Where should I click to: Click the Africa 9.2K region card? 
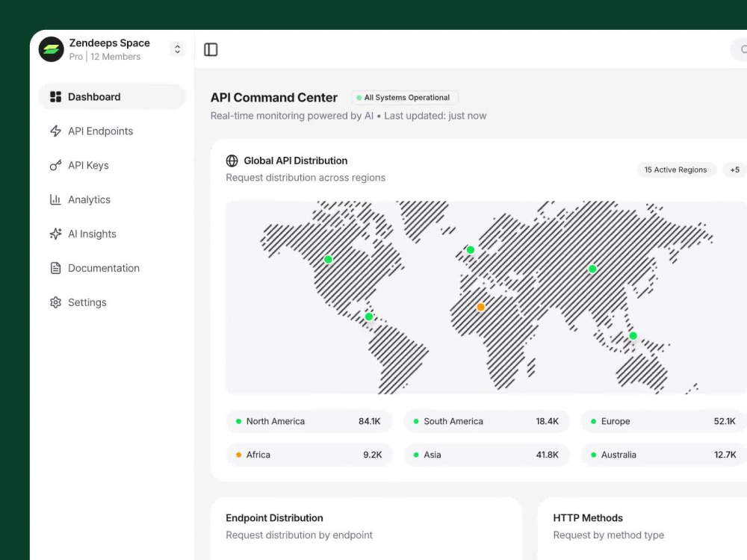click(309, 455)
